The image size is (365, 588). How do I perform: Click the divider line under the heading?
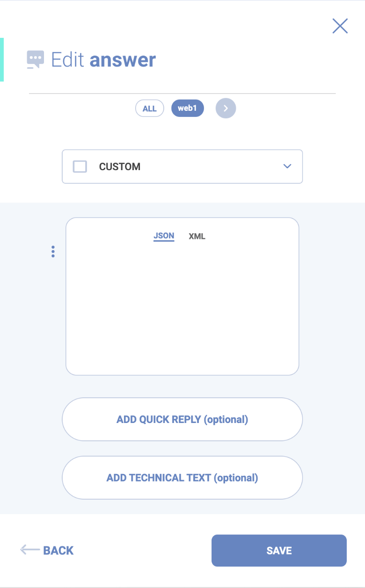click(182, 93)
